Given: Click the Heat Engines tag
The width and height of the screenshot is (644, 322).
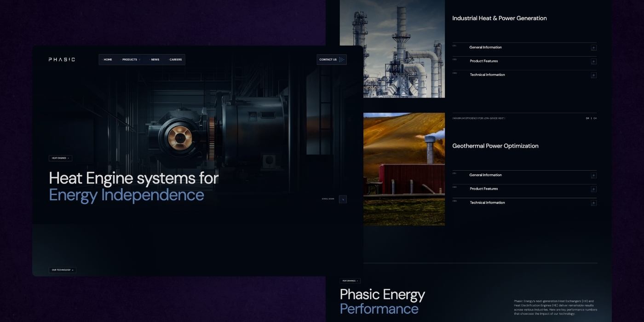Looking at the screenshot, I should (60, 158).
